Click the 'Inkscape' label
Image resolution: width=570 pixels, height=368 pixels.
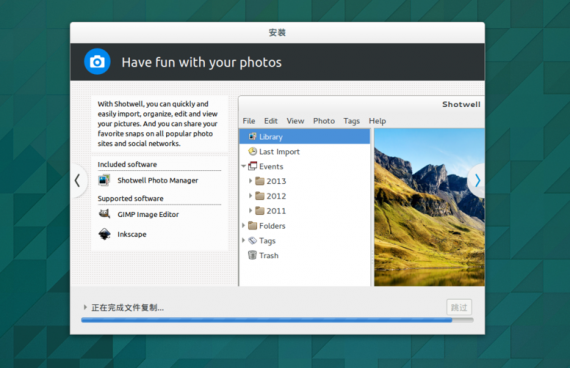[132, 234]
